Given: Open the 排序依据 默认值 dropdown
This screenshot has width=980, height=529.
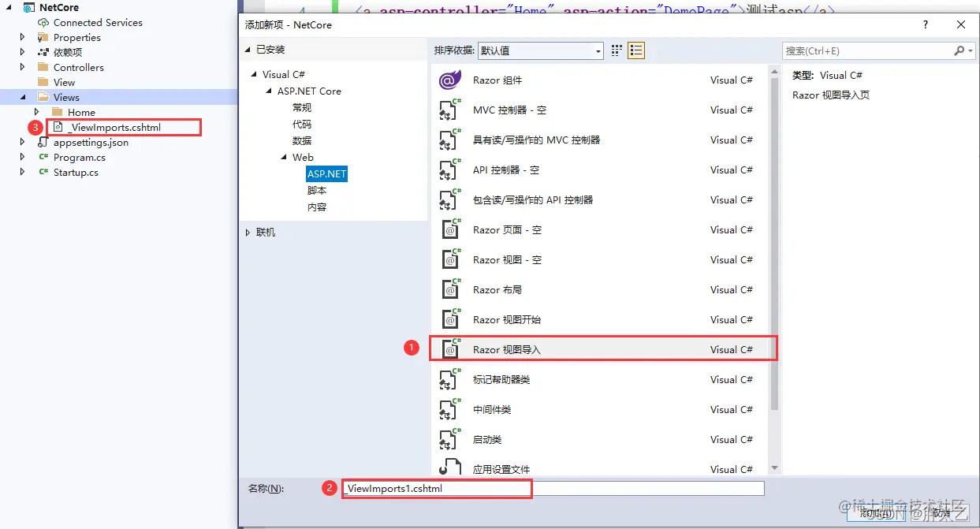Looking at the screenshot, I should pyautogui.click(x=540, y=50).
